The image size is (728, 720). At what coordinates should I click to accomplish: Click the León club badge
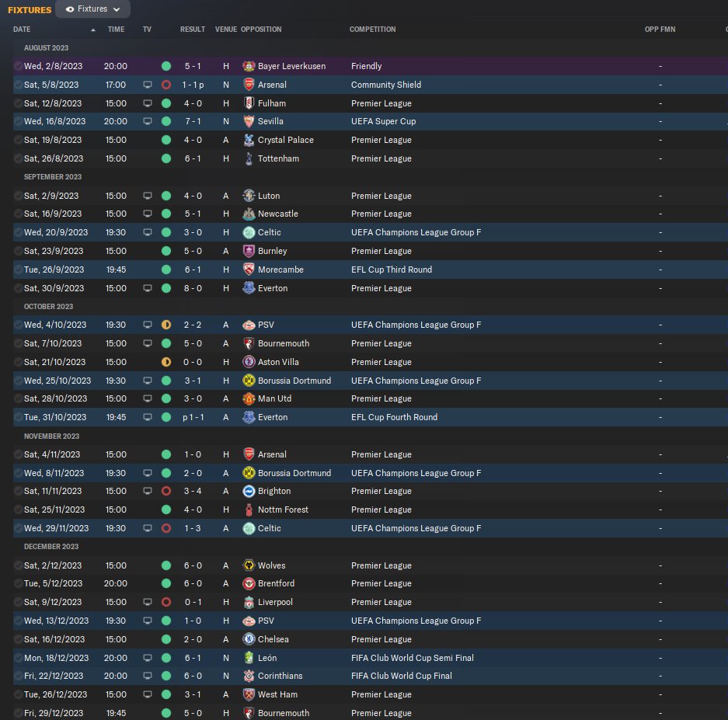(x=249, y=657)
